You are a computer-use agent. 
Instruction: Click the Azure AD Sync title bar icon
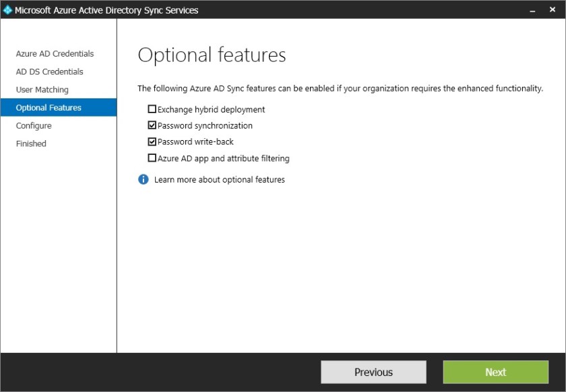pos(9,9)
